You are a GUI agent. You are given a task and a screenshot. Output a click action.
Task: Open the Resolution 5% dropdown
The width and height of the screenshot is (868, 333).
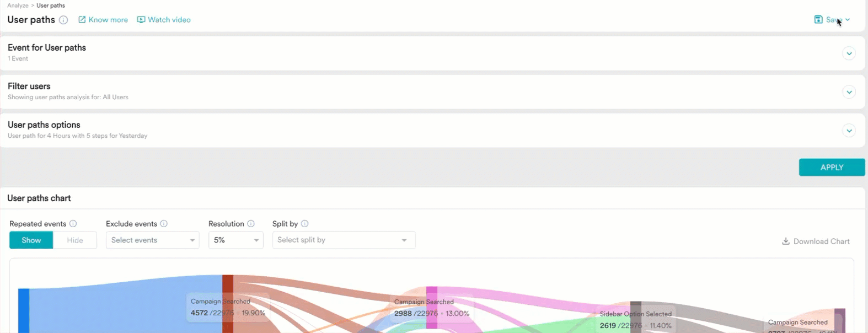[x=235, y=240]
